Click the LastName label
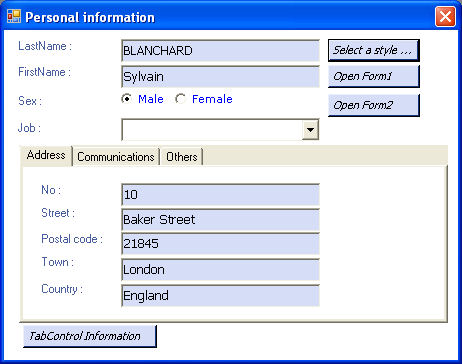 pyautogui.click(x=45, y=46)
